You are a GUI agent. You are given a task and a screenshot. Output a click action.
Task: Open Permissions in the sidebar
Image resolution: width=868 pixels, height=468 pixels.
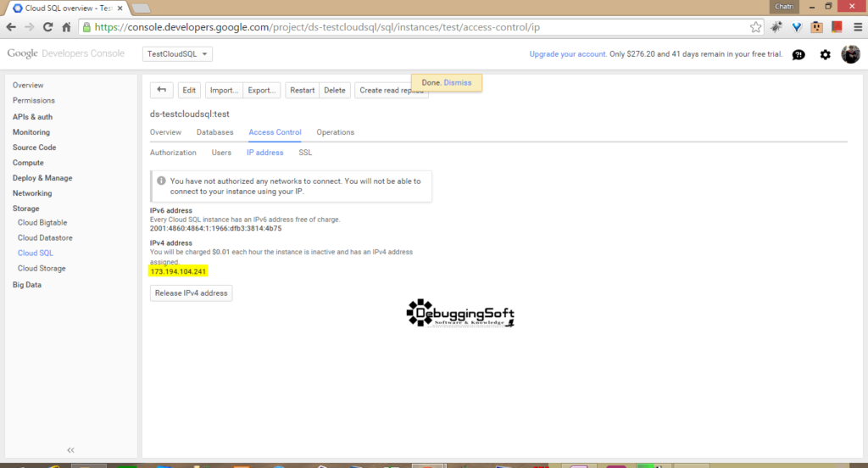pos(34,100)
